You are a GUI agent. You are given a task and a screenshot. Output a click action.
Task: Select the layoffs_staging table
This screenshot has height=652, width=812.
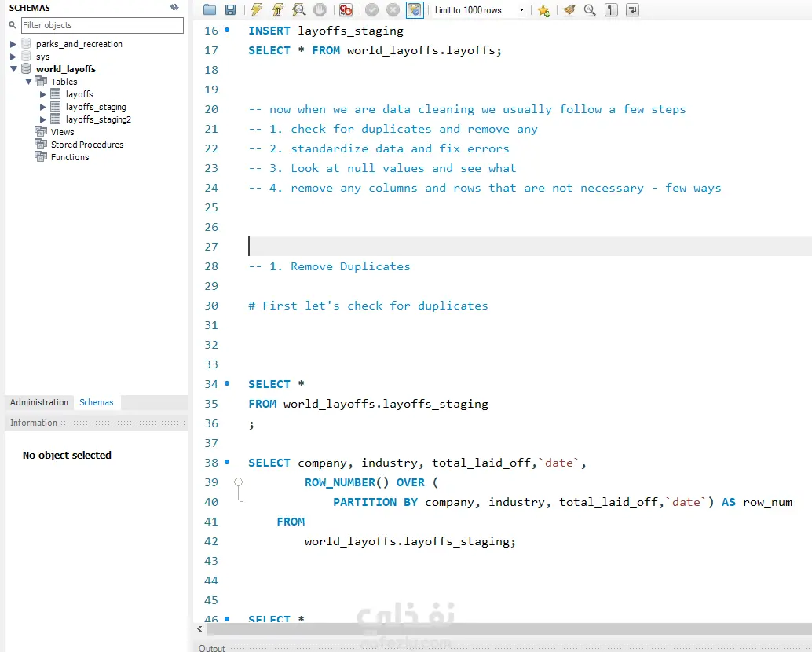96,107
